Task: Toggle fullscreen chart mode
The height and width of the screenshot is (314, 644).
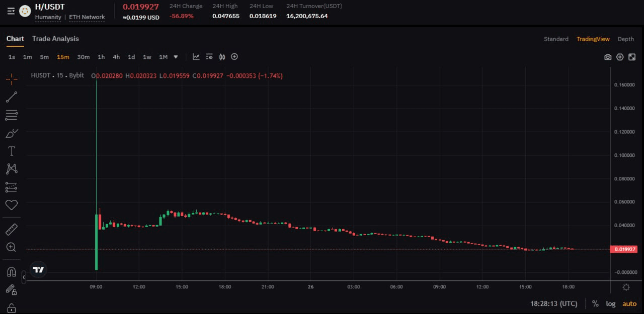Action: 632,57
